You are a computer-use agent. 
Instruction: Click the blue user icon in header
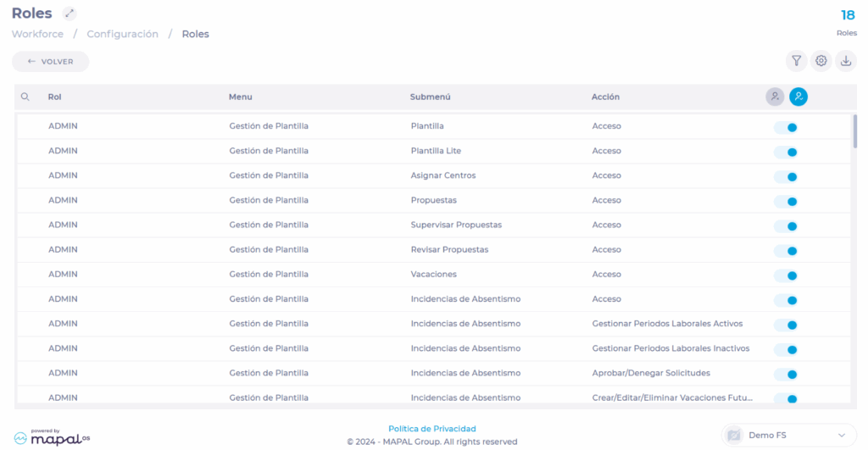click(x=798, y=97)
